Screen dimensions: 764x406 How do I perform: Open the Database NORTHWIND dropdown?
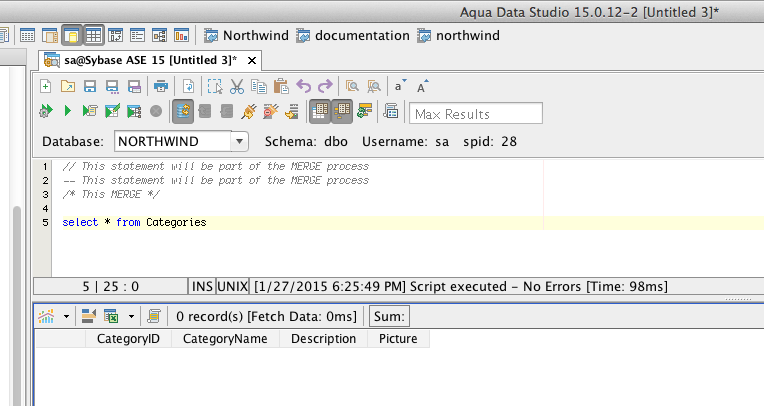pyautogui.click(x=239, y=141)
